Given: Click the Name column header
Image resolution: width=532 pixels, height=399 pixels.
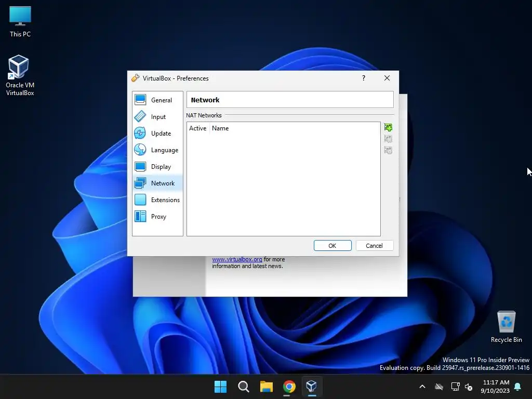Looking at the screenshot, I should point(220,128).
